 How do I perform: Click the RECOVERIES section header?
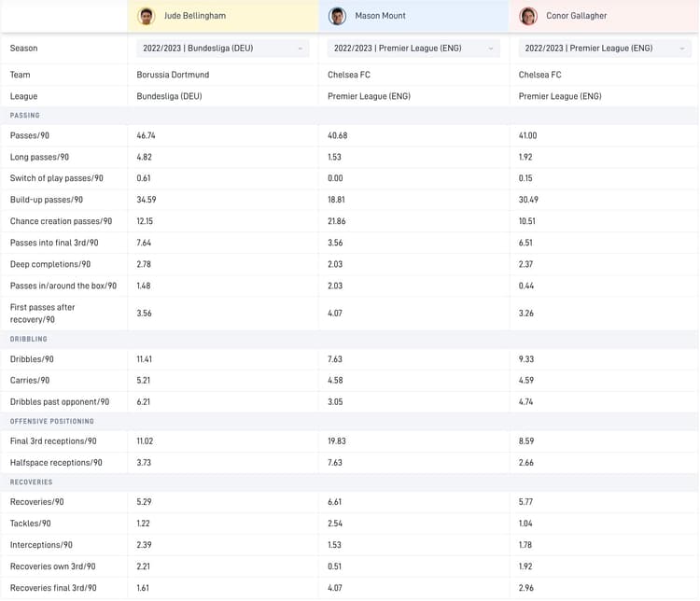pyautogui.click(x=31, y=482)
